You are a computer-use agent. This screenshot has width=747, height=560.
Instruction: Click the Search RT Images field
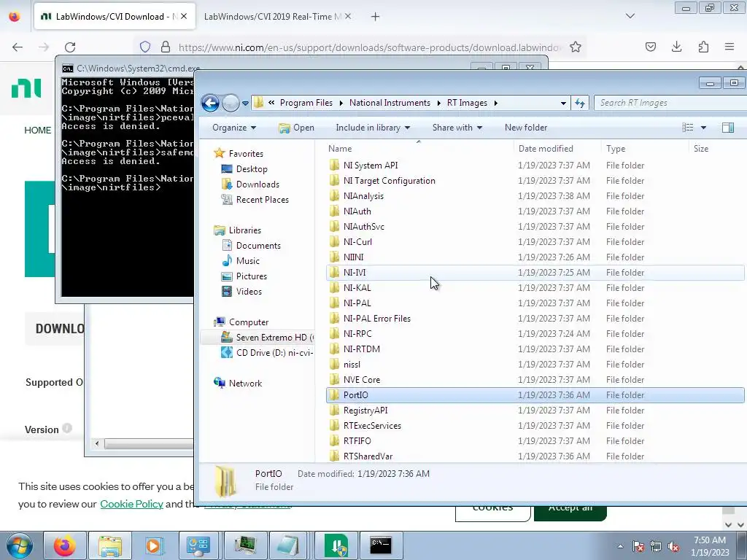670,103
